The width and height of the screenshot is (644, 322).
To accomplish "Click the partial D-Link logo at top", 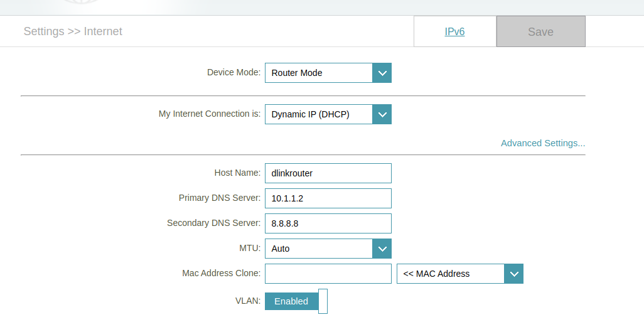I will click(82, 2).
